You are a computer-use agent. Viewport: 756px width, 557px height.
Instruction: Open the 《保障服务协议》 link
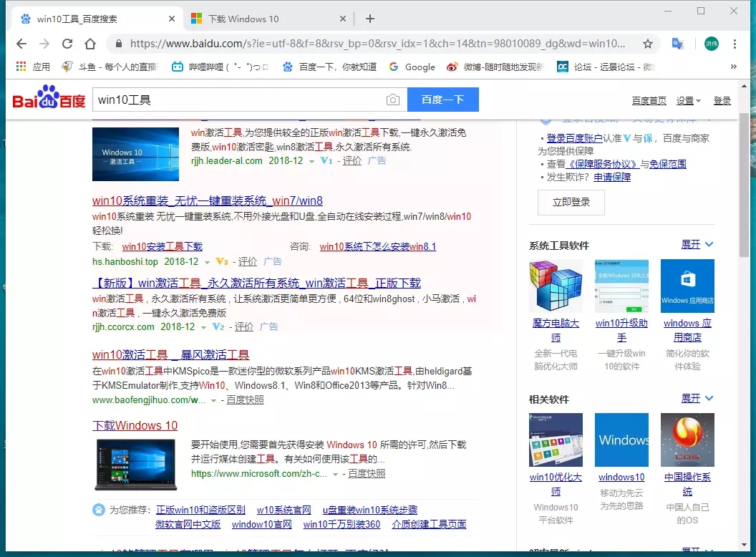[603, 164]
